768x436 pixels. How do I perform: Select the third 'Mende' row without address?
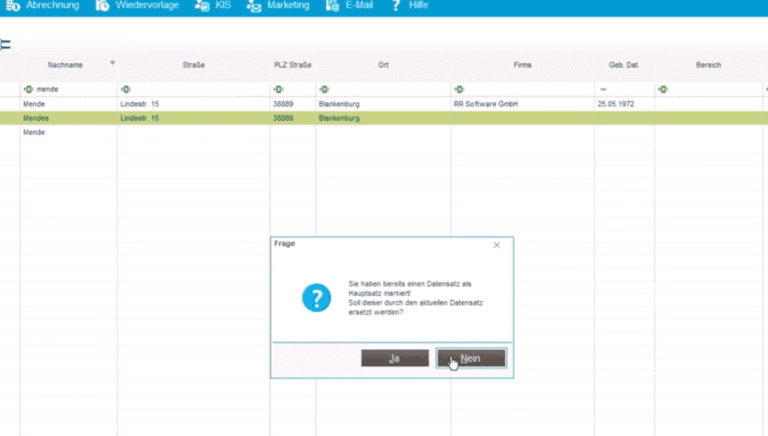click(384, 132)
